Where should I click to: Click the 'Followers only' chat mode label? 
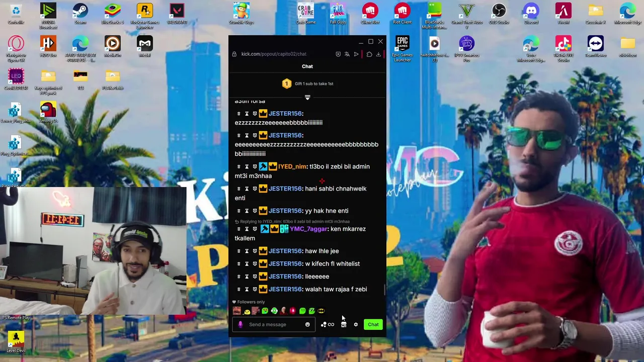pyautogui.click(x=251, y=302)
